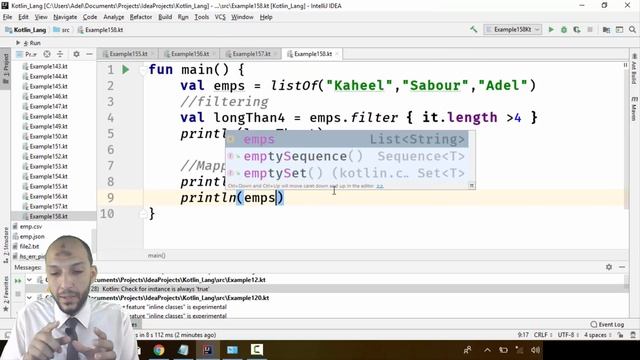This screenshot has width=640, height=360.
Task: Click the rerun icon in Messages panel
Action: 18,280
